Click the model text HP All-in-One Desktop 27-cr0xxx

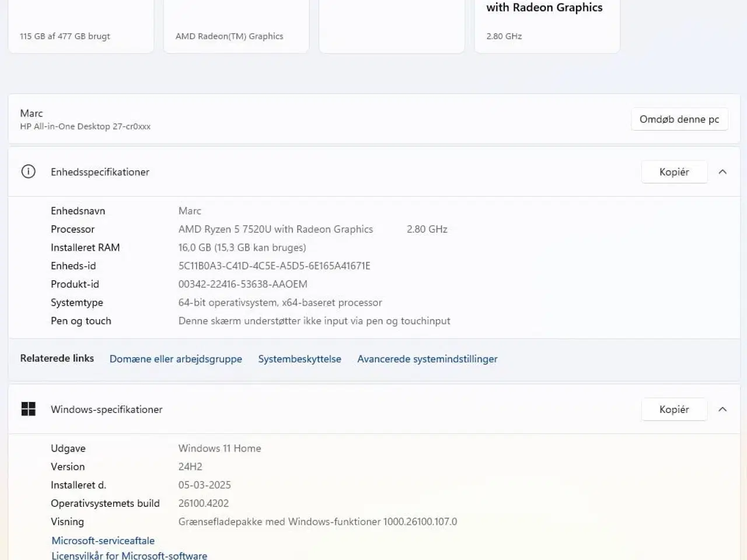pos(85,126)
